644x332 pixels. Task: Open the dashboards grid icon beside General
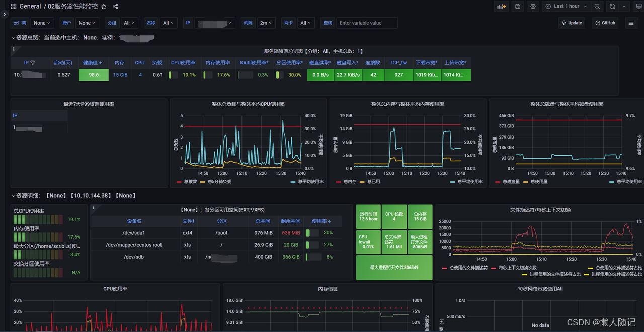[14, 7]
